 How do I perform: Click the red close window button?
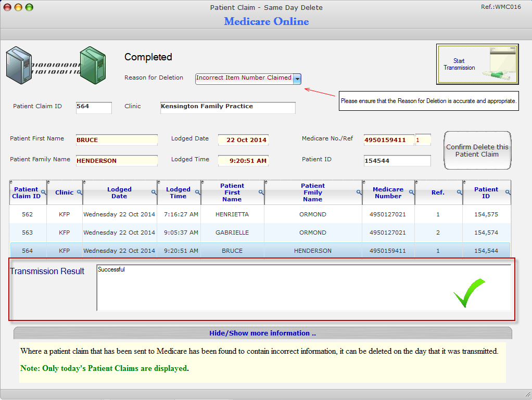(7, 7)
